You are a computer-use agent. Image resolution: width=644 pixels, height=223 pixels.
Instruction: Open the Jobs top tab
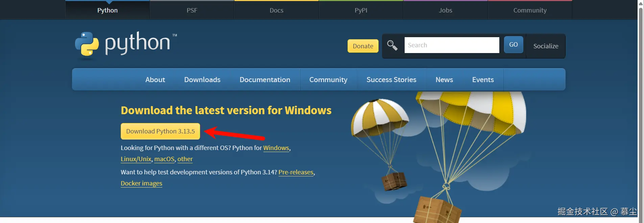pos(446,10)
